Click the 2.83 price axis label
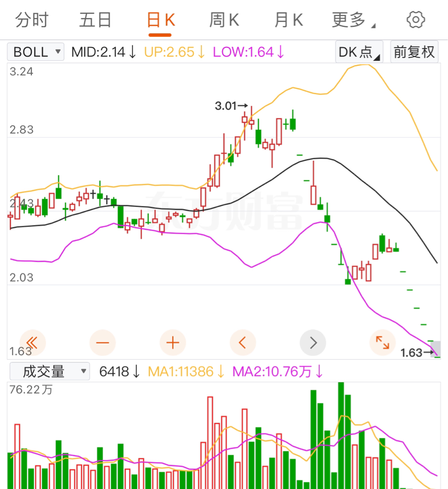The width and height of the screenshot is (448, 489). pyautogui.click(x=21, y=129)
